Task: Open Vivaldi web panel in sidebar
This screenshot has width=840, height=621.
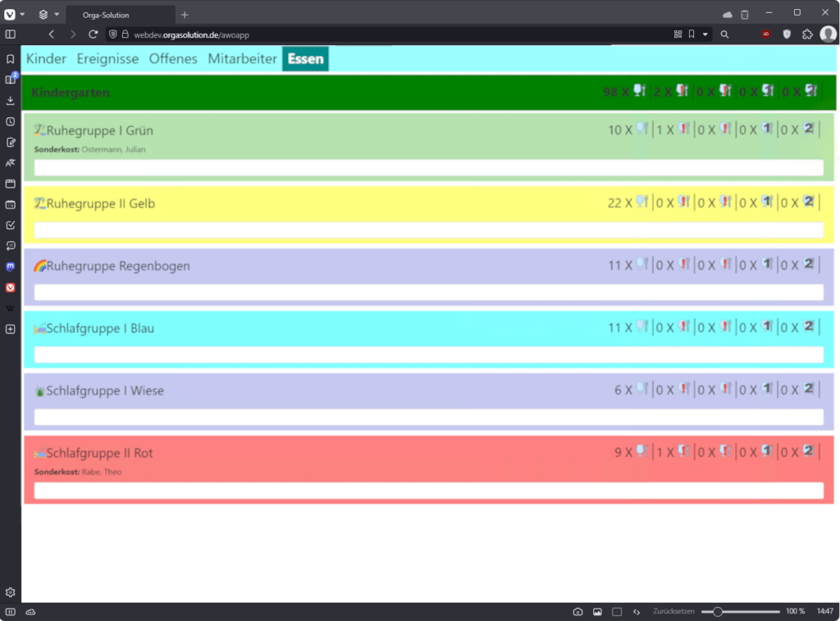Action: coord(10,288)
